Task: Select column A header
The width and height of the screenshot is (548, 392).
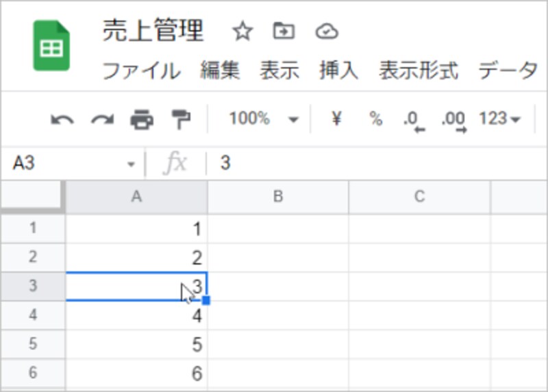Action: pyautogui.click(x=136, y=197)
